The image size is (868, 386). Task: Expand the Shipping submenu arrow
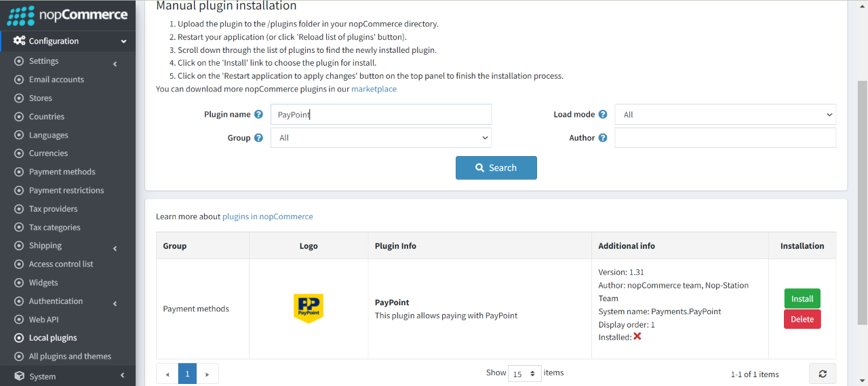pyautogui.click(x=115, y=248)
